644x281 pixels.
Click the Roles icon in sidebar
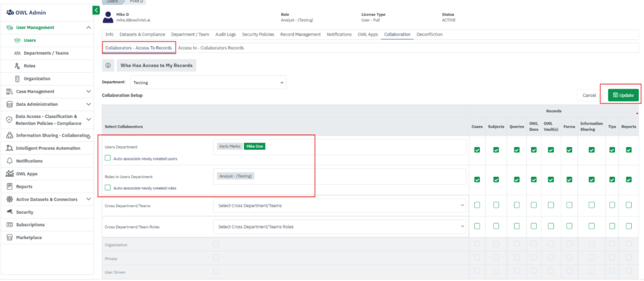(x=17, y=66)
